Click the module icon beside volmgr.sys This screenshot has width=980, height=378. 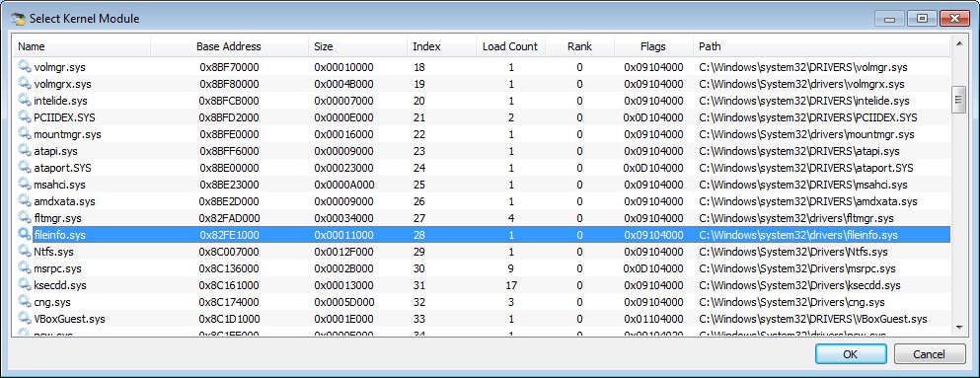pyautogui.click(x=25, y=67)
